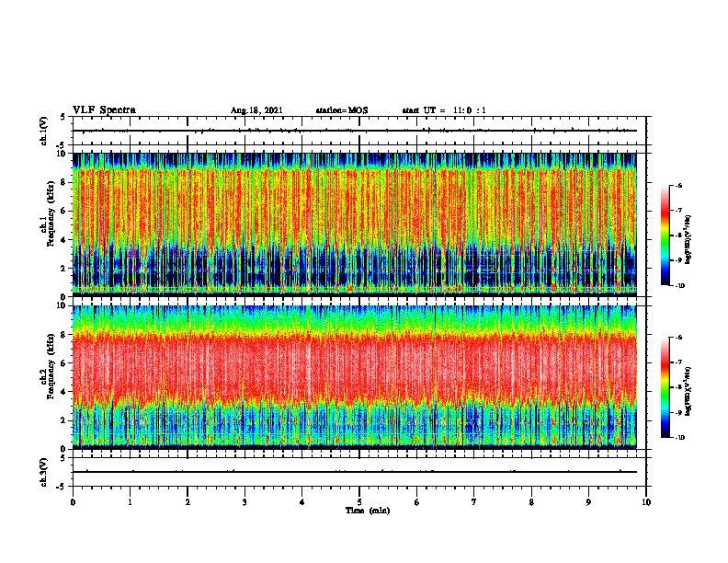
Task: Click inside the ch.2 spectrogram plot
Action: (x=355, y=377)
